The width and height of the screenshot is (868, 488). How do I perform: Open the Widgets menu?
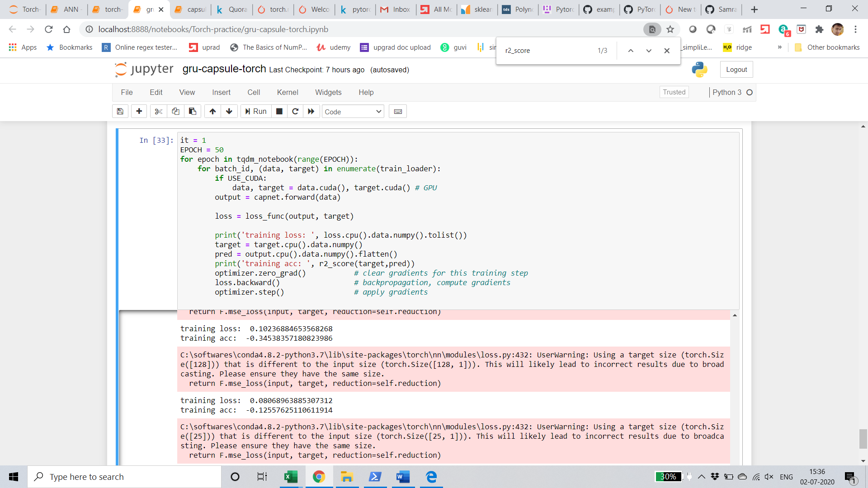[328, 92]
